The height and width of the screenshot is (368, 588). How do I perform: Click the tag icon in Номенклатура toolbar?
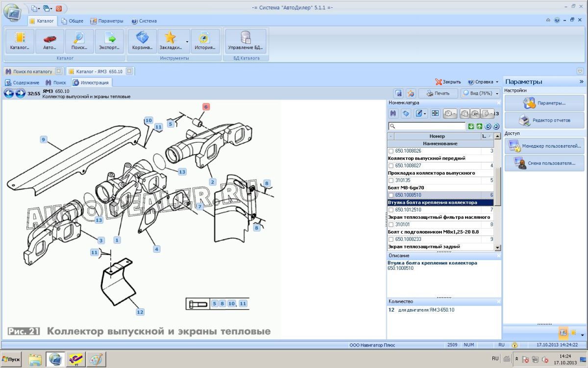[x=406, y=113]
